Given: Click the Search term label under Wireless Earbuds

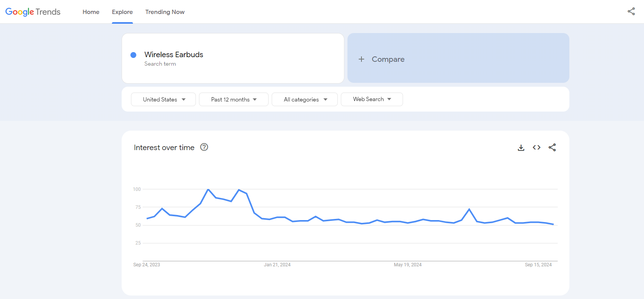Looking at the screenshot, I should pos(160,64).
